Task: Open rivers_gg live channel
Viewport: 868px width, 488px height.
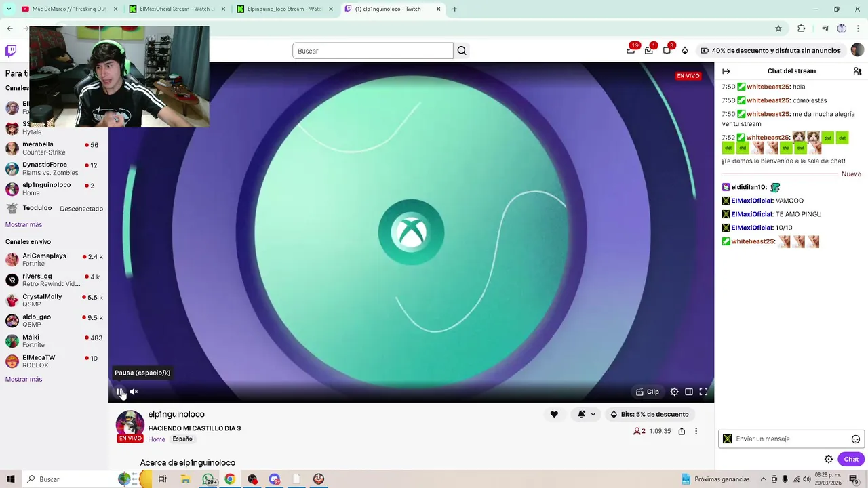Action: click(54, 280)
